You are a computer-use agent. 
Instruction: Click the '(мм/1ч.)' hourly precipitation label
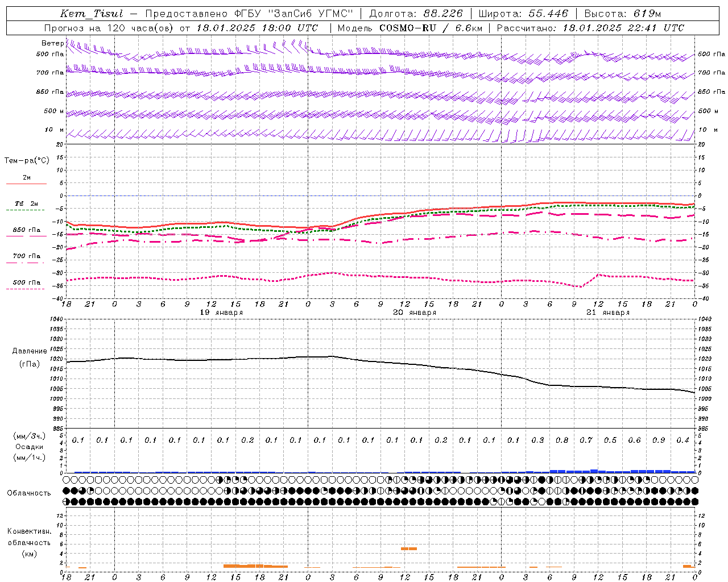(30, 458)
